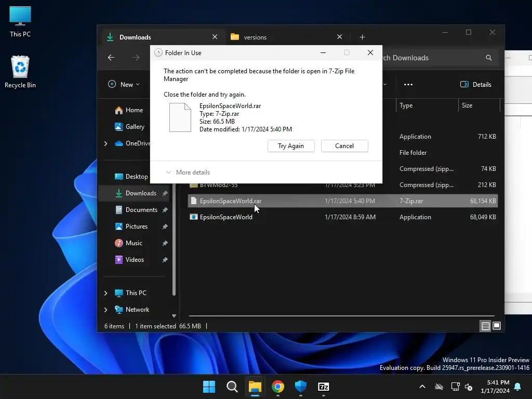This screenshot has width=532, height=399.
Task: Open the New dropdown menu
Action: pyautogui.click(x=124, y=85)
